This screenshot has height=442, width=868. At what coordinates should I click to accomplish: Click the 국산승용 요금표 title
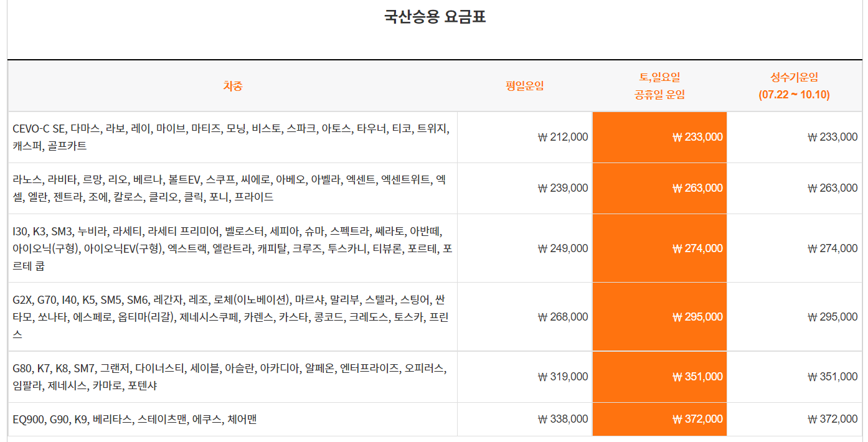pos(433,17)
